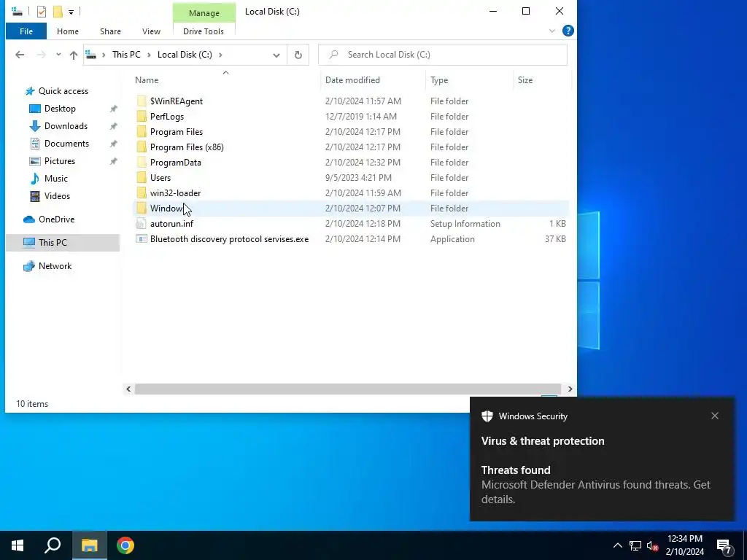747x560 pixels.
Task: Open Desktop in the navigation pane
Action: coord(60,109)
